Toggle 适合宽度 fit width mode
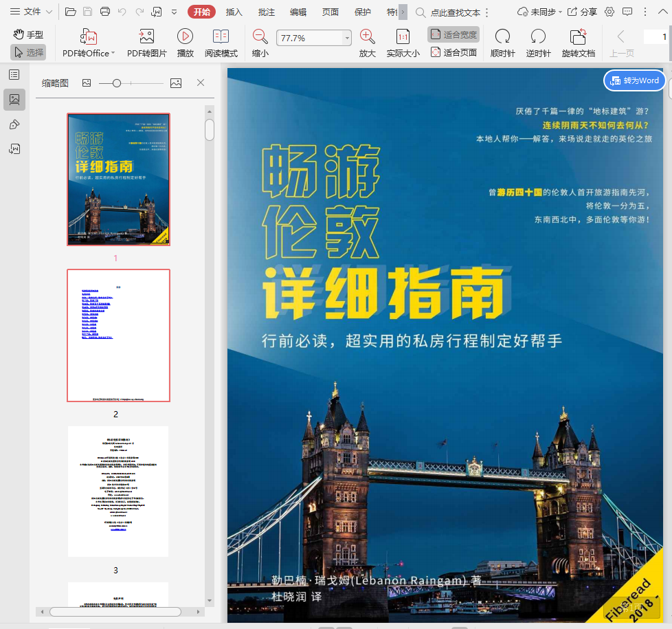This screenshot has width=672, height=629. (453, 34)
